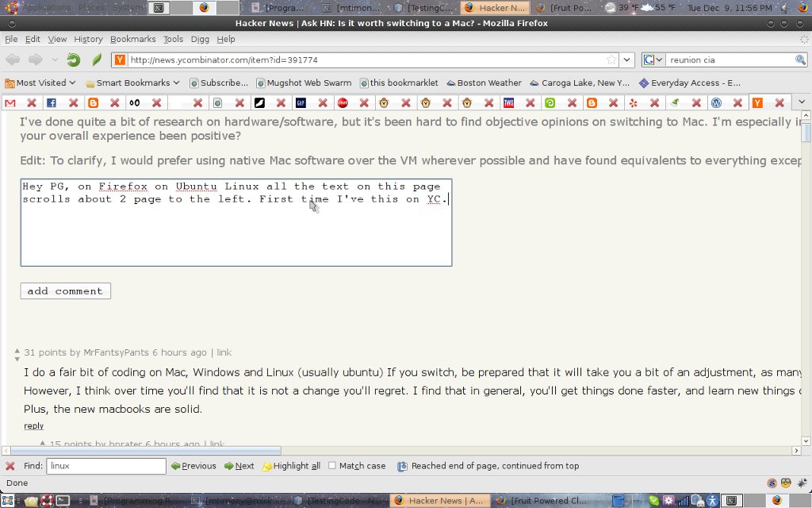Click the add comment button
Screen dimensions: 812x508
coord(65,291)
